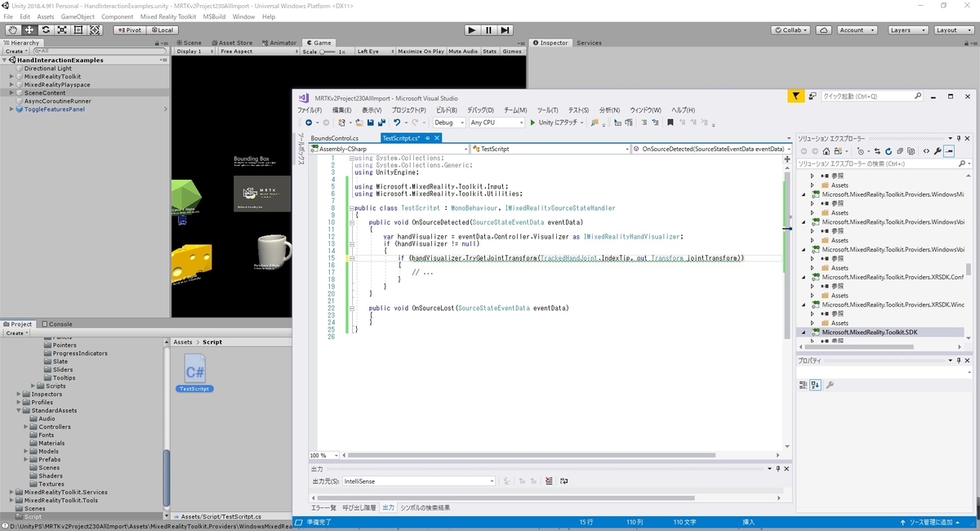Click Save All icon in Visual Studio
This screenshot has width=980, height=531.
pyautogui.click(x=381, y=123)
